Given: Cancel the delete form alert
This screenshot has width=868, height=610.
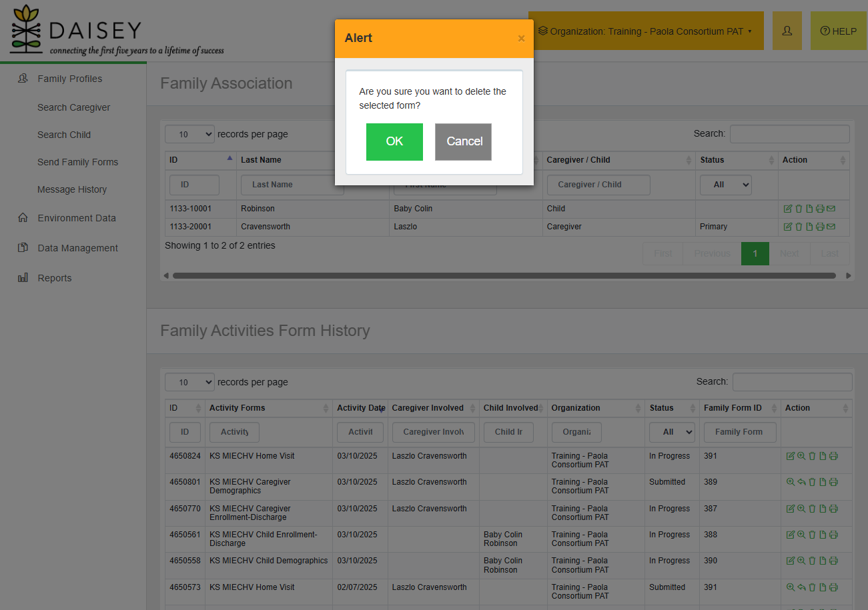Looking at the screenshot, I should [463, 141].
